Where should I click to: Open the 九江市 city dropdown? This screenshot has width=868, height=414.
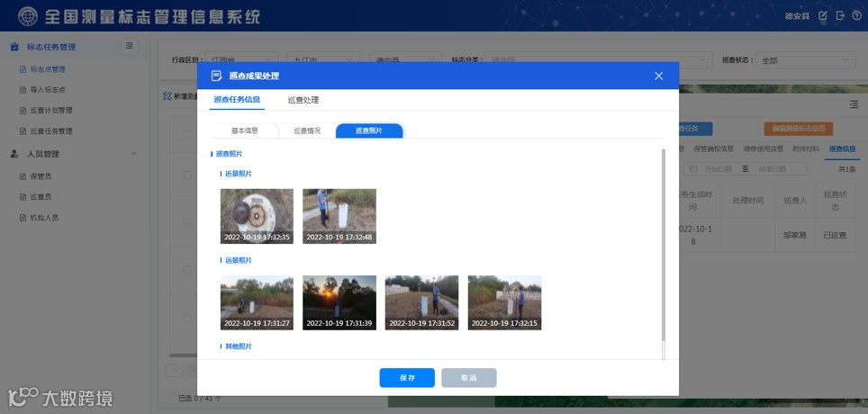pos(324,59)
